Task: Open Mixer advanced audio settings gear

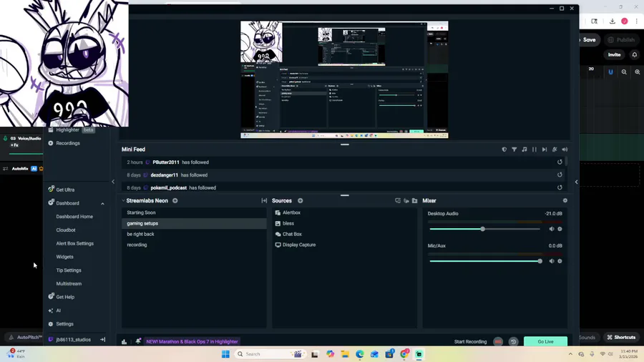Action: (x=565, y=201)
